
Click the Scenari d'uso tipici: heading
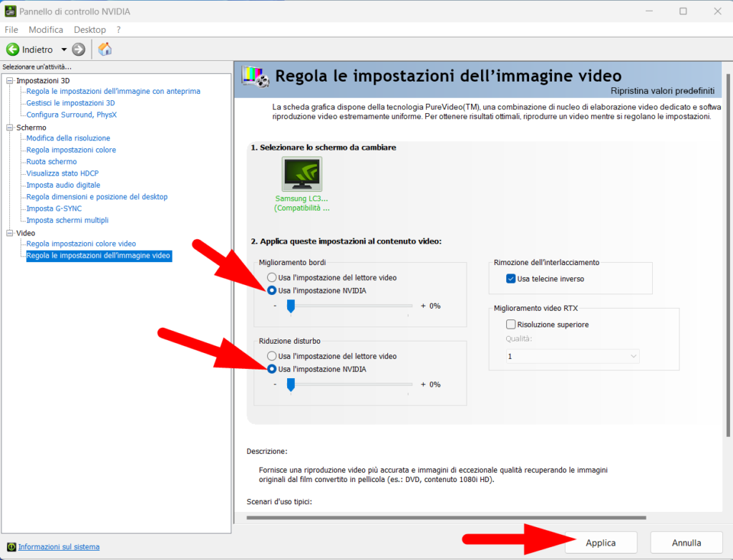tap(279, 501)
